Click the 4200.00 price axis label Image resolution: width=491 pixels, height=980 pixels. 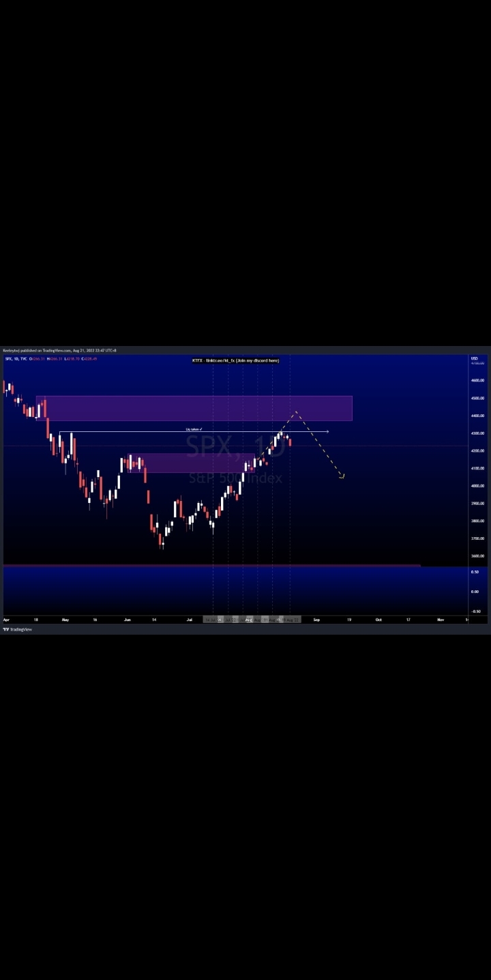477,451
